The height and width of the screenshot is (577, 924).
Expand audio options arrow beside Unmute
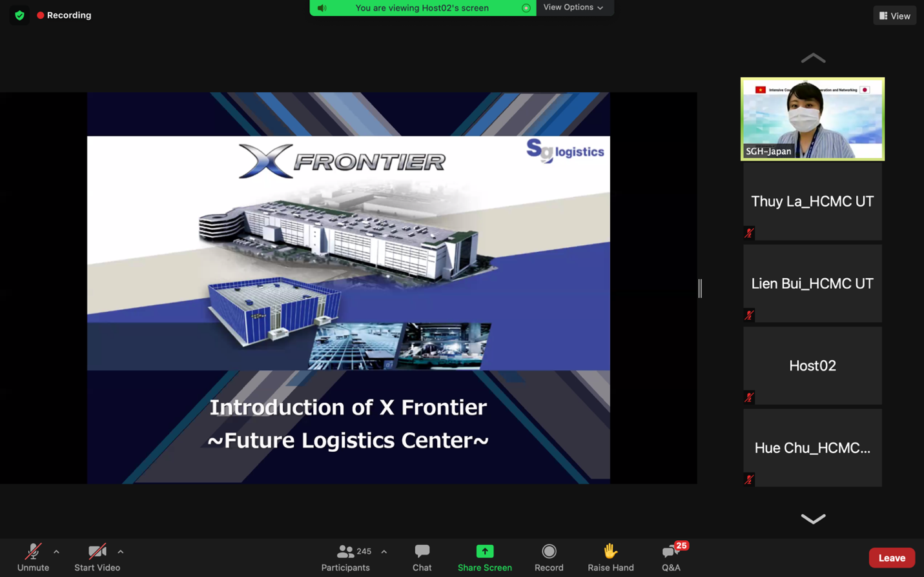(x=56, y=552)
